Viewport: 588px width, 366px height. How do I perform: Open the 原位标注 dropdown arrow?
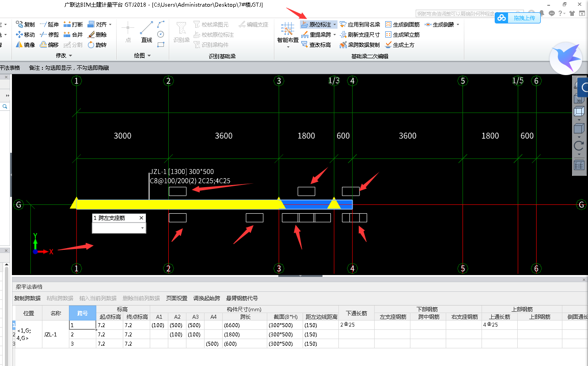click(334, 25)
